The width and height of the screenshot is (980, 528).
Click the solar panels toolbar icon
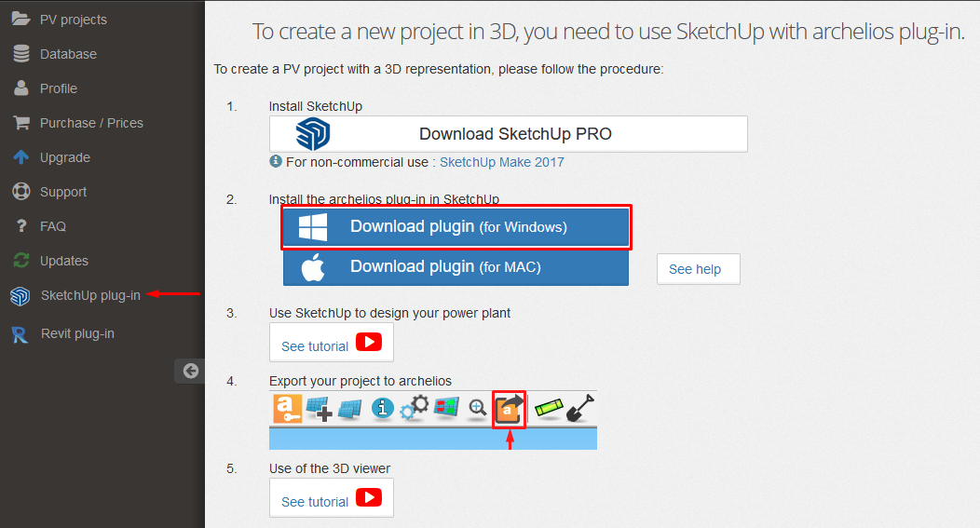[x=350, y=410]
